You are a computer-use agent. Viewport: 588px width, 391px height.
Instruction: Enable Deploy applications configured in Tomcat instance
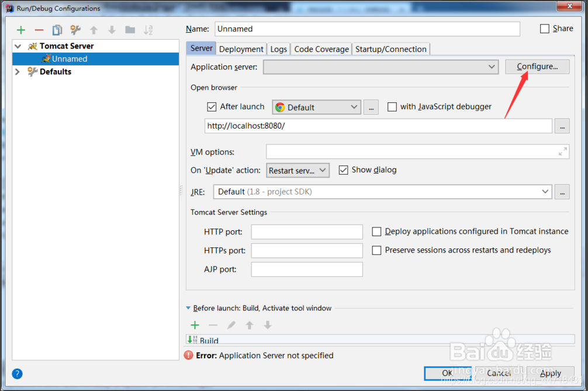pyautogui.click(x=376, y=231)
